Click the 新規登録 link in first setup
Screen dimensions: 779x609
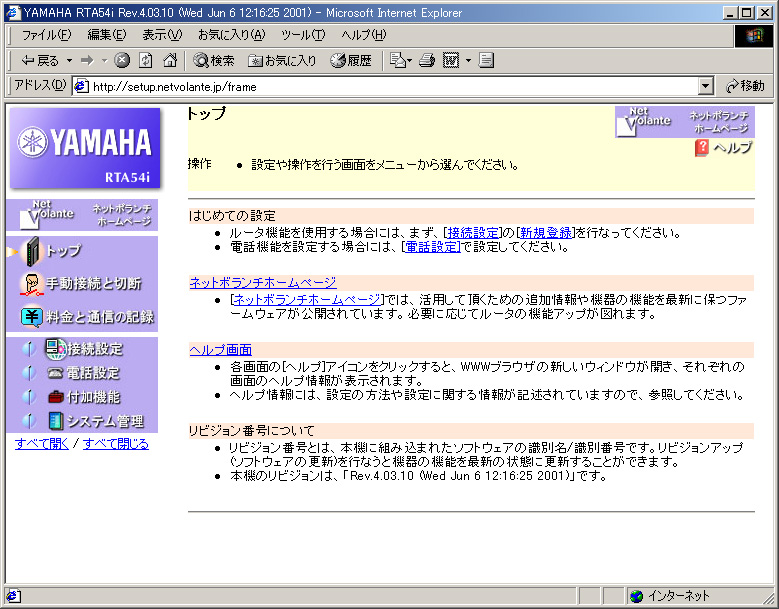coord(546,232)
